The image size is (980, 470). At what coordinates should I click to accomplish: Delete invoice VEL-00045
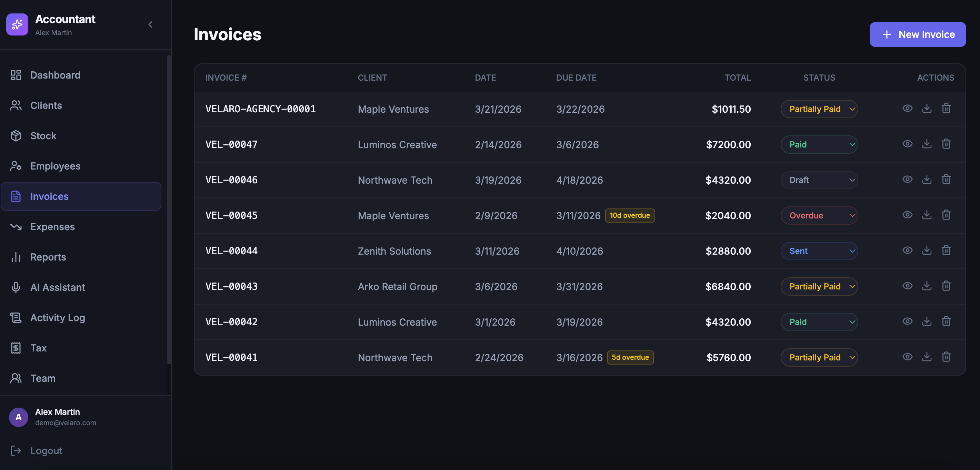[x=946, y=215]
